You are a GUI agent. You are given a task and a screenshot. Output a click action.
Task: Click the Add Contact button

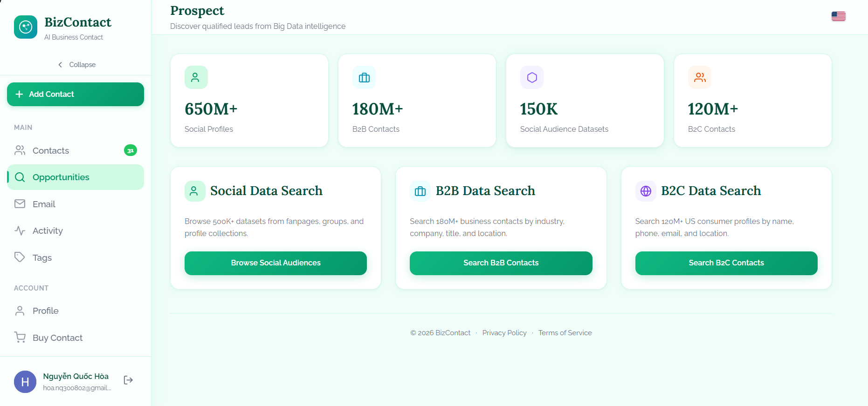(x=76, y=94)
